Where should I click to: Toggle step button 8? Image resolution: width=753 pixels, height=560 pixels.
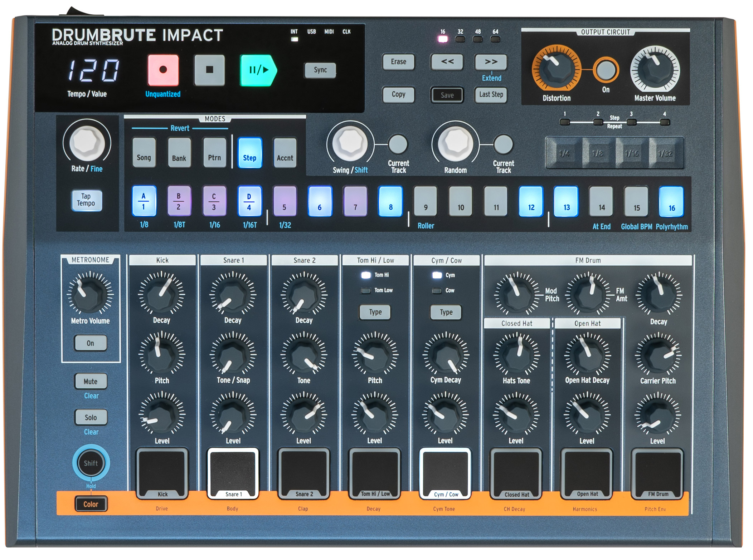[390, 201]
